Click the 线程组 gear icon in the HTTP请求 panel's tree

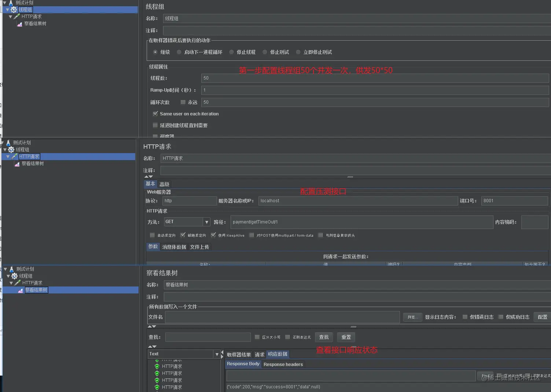pyautogui.click(x=11, y=149)
